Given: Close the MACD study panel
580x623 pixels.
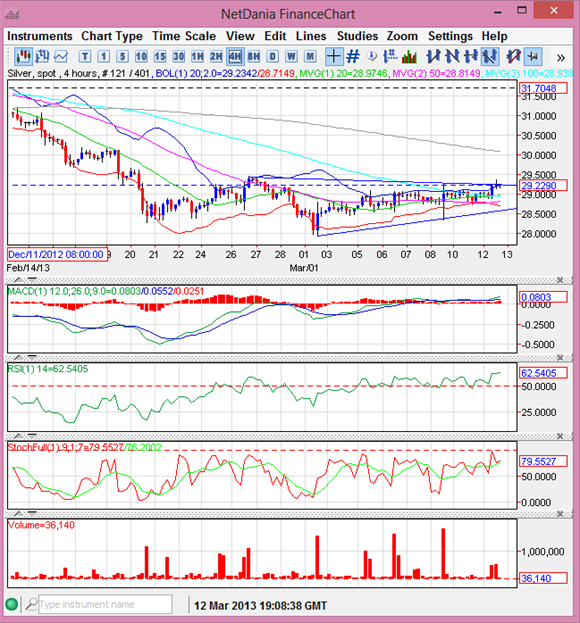Looking at the screenshot, I should (x=560, y=280).
